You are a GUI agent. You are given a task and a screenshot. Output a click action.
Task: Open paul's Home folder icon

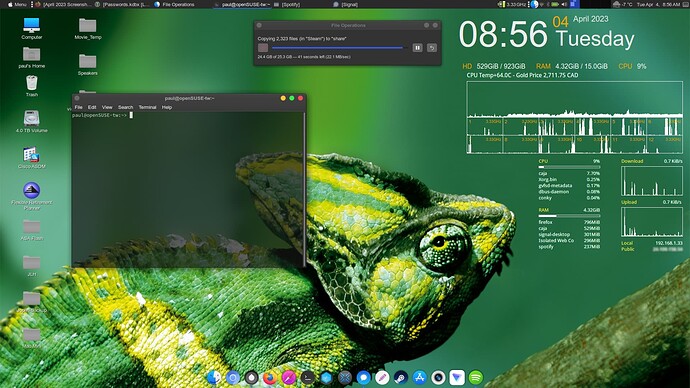(x=32, y=57)
